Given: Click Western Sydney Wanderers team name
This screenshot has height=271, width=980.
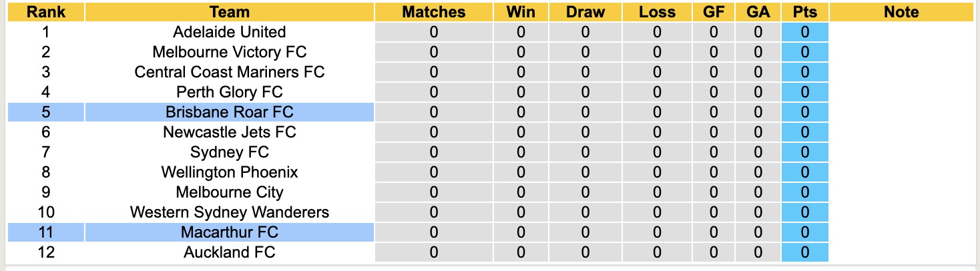Looking at the screenshot, I should coord(229,212).
